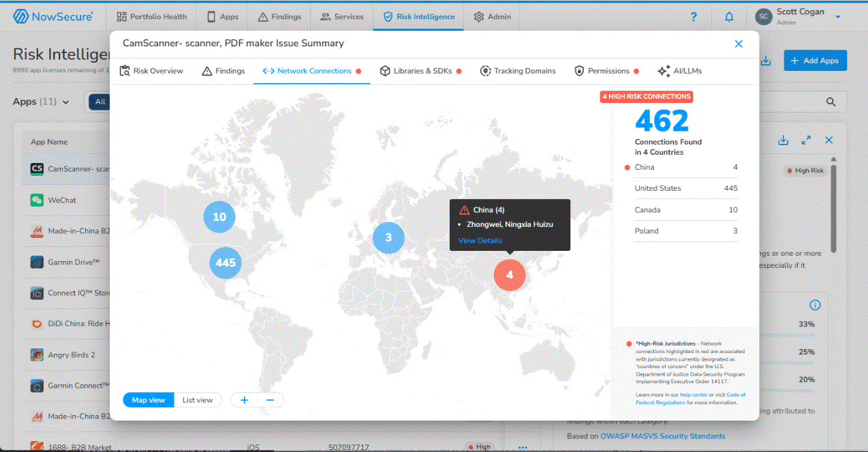Screen dimensions: 868x452
Task: Select CamScanner app row
Action: tap(66, 169)
